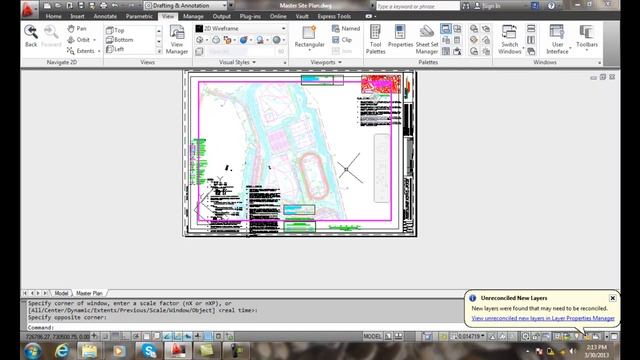Switch to the Home ribbon tab
Screen dimensions: 640x360
(x=53, y=16)
